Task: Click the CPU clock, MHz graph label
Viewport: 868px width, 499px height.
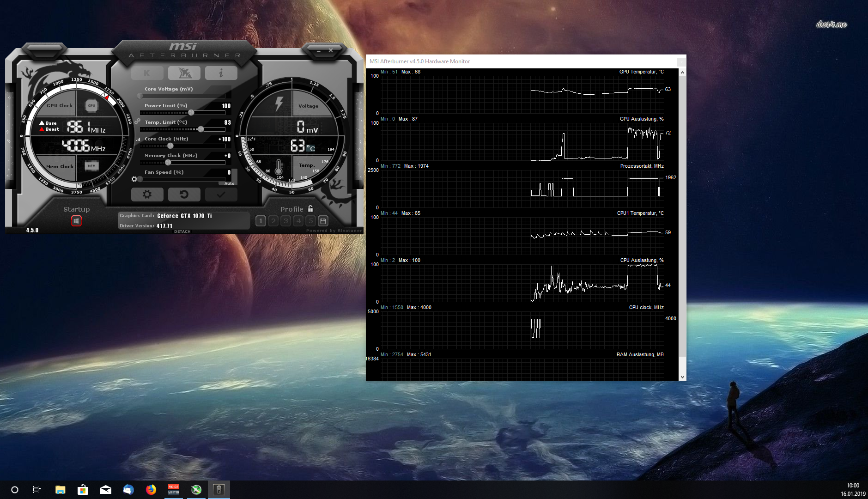Action: tap(646, 307)
